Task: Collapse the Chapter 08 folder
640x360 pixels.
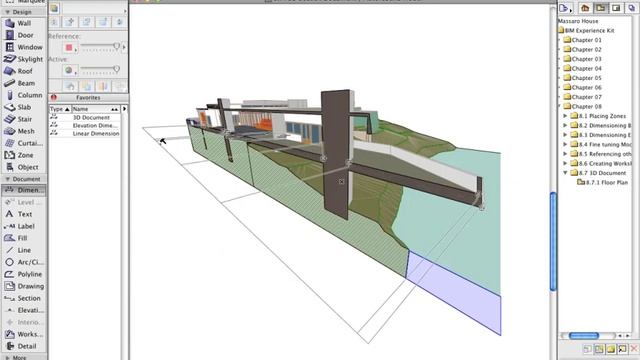Action: tap(559, 107)
